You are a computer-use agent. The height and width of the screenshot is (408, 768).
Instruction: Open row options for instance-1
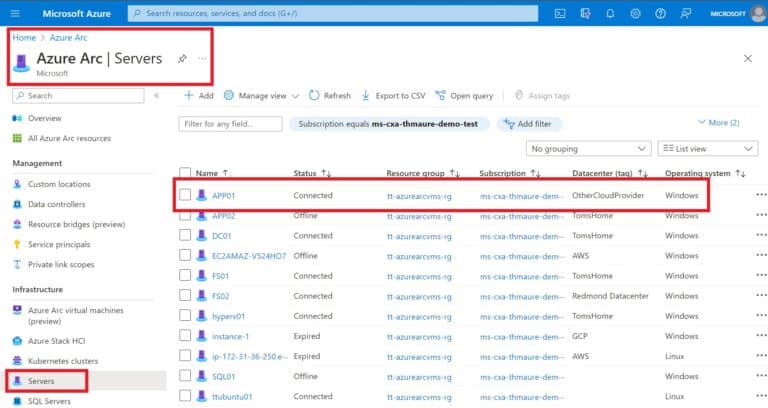click(761, 336)
